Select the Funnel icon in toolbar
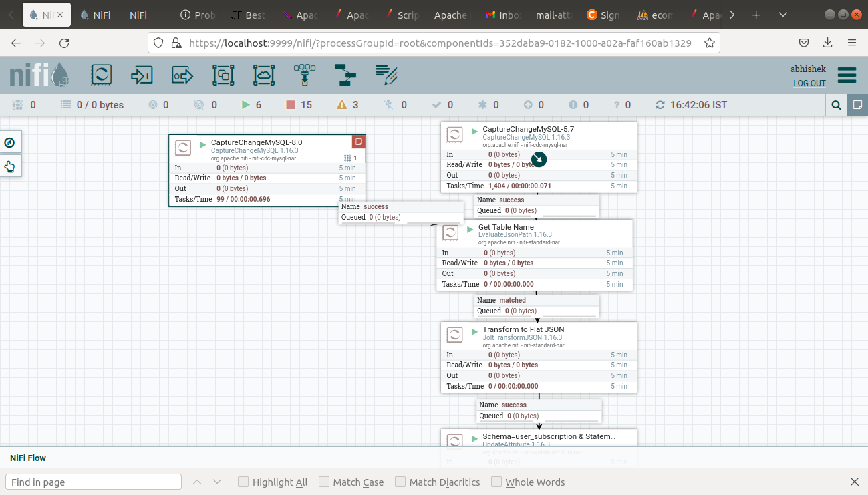This screenshot has width=868, height=495. 304,75
